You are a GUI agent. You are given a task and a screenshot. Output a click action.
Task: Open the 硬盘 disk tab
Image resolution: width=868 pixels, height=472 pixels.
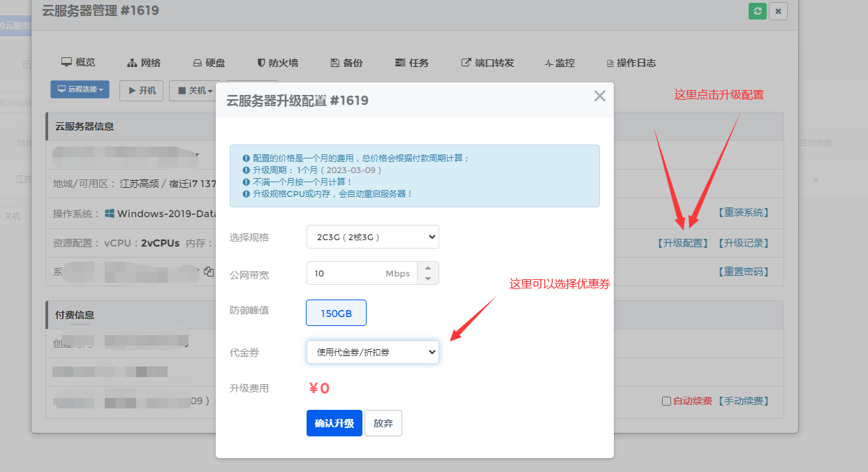pos(209,63)
